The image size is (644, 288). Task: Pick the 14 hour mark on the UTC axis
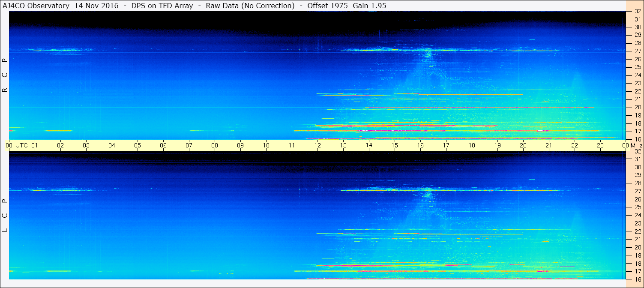369,145
